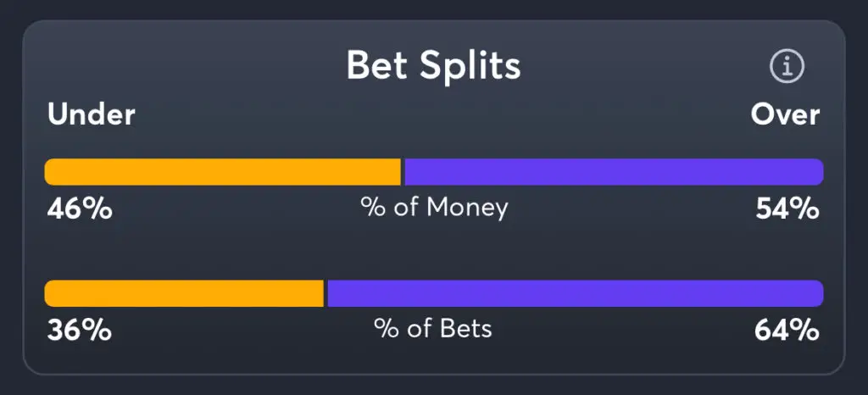Click the 46% Under money value
The width and height of the screenshot is (868, 395).
(79, 209)
